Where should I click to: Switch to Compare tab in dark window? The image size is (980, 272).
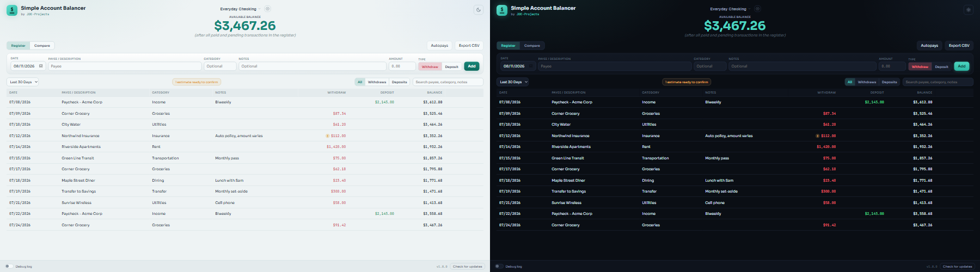click(x=532, y=46)
